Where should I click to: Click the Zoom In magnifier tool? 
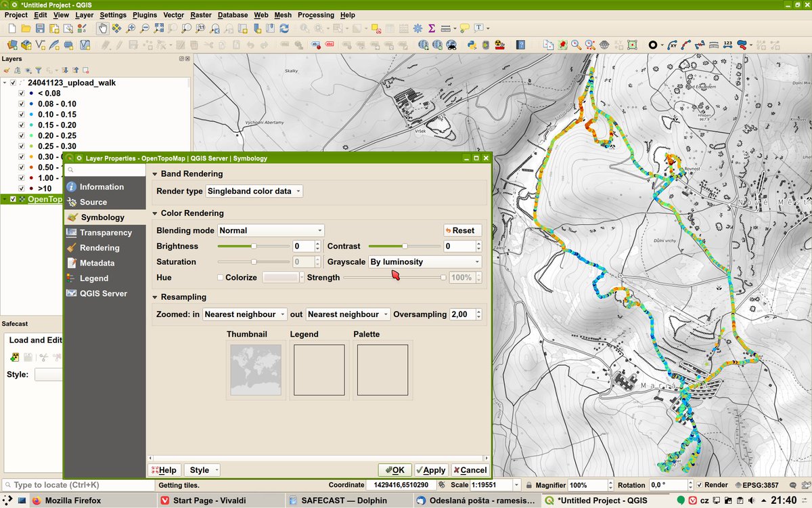(131, 28)
